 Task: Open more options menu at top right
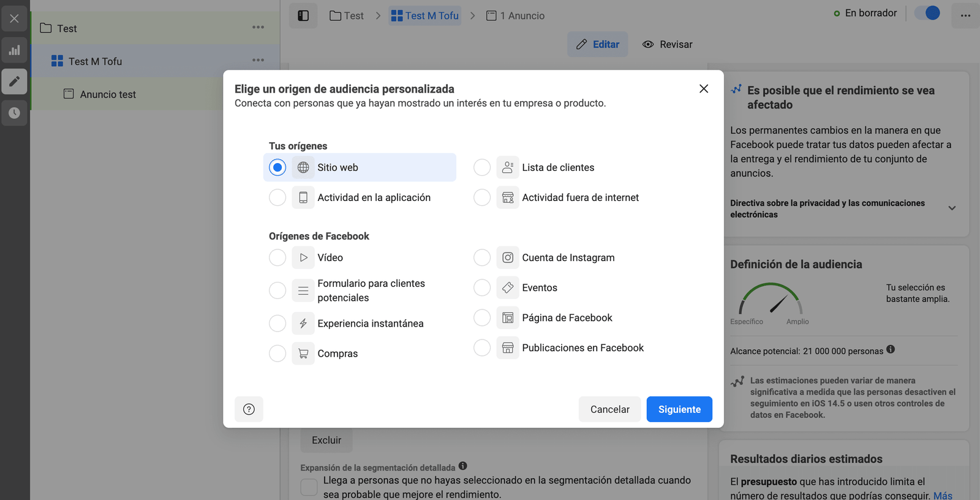click(x=965, y=15)
